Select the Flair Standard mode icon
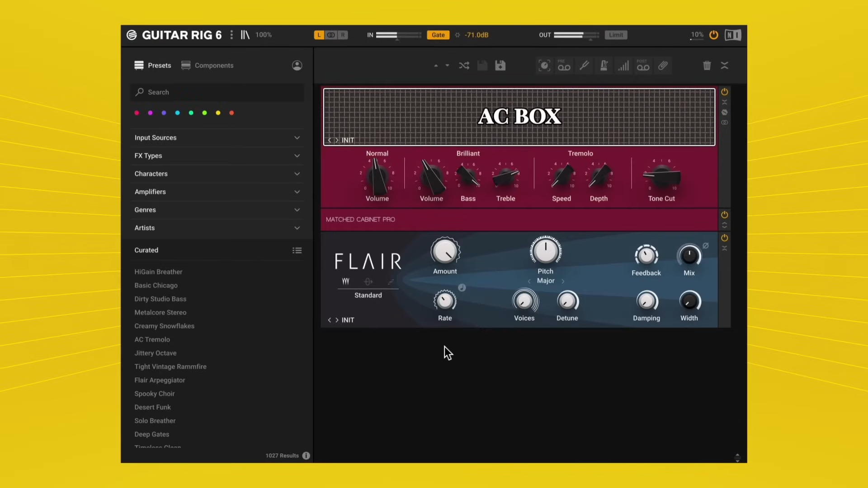 click(x=346, y=281)
